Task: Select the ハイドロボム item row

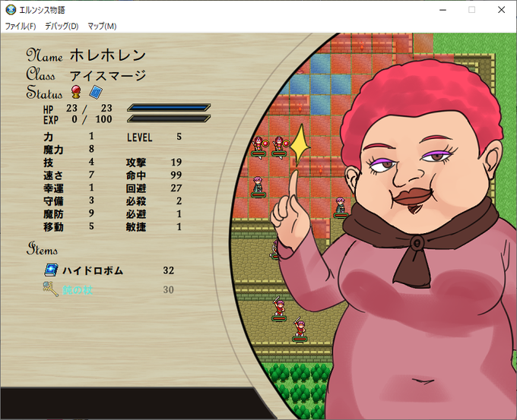Action: point(109,270)
